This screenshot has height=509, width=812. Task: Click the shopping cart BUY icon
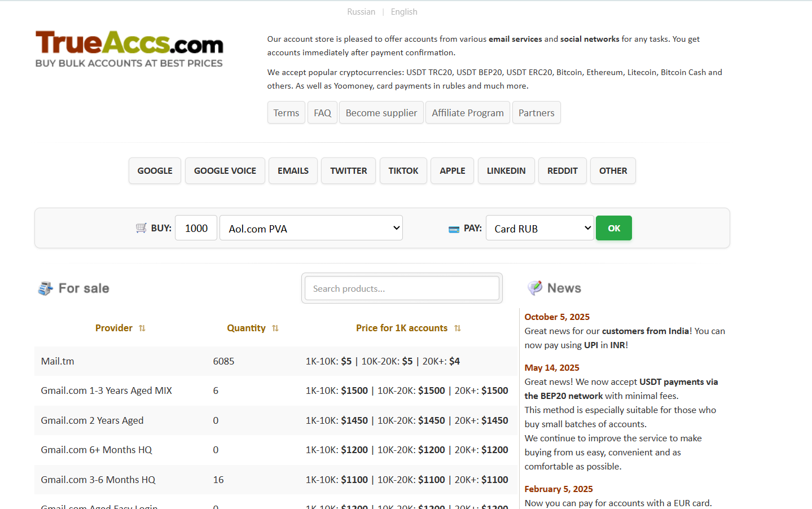click(x=141, y=228)
